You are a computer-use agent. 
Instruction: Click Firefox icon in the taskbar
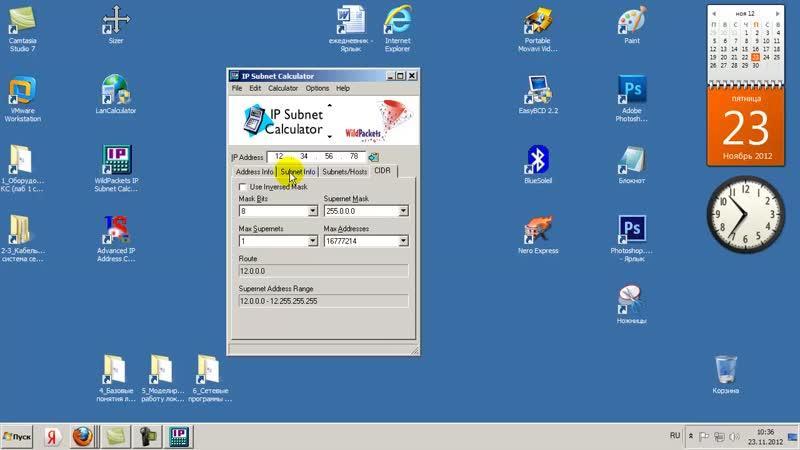tap(83, 436)
